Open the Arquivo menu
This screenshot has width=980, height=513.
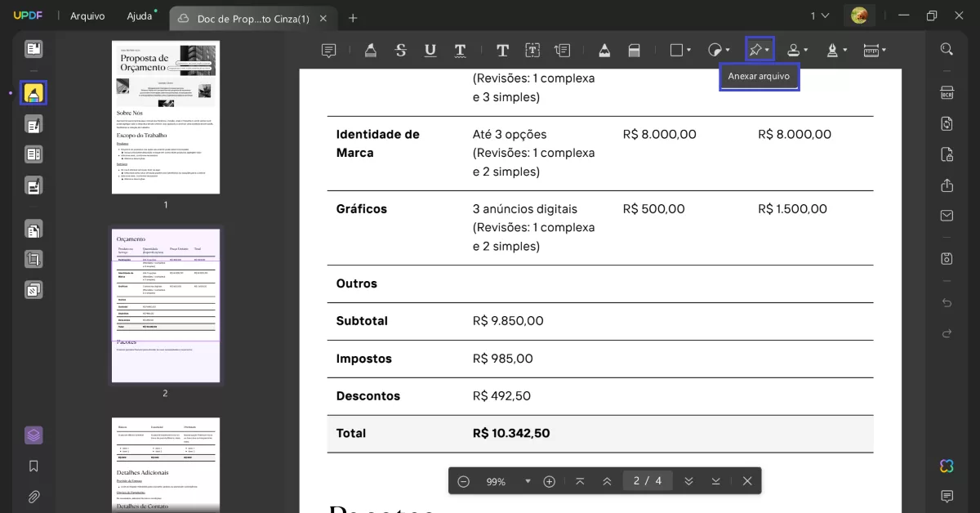pos(87,16)
